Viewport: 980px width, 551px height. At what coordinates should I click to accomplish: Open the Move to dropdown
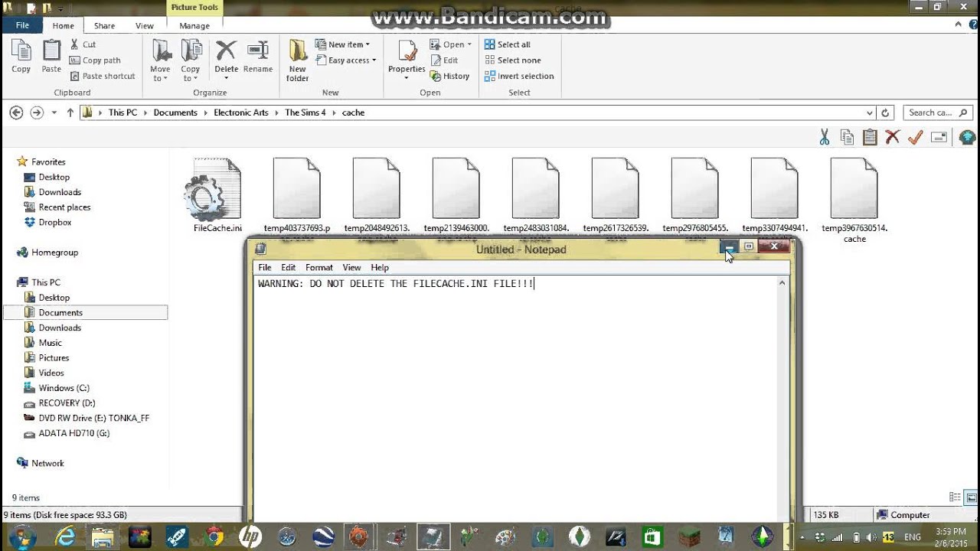[160, 61]
